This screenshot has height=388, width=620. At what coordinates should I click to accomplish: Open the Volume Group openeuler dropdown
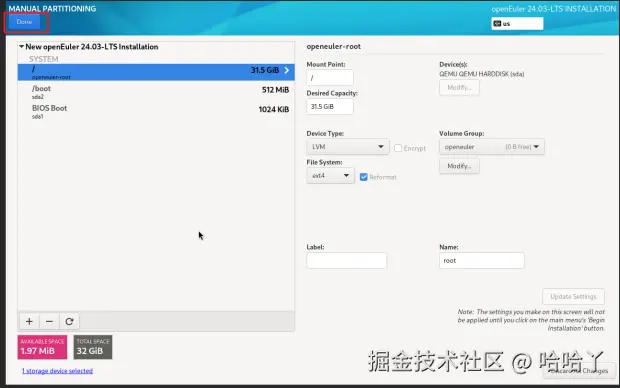pos(491,147)
